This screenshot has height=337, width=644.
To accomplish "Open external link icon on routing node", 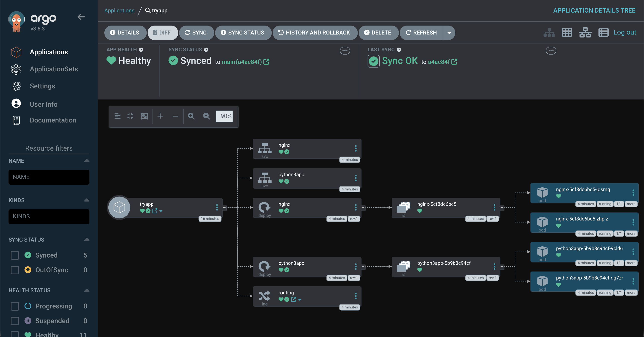I will coord(293,299).
